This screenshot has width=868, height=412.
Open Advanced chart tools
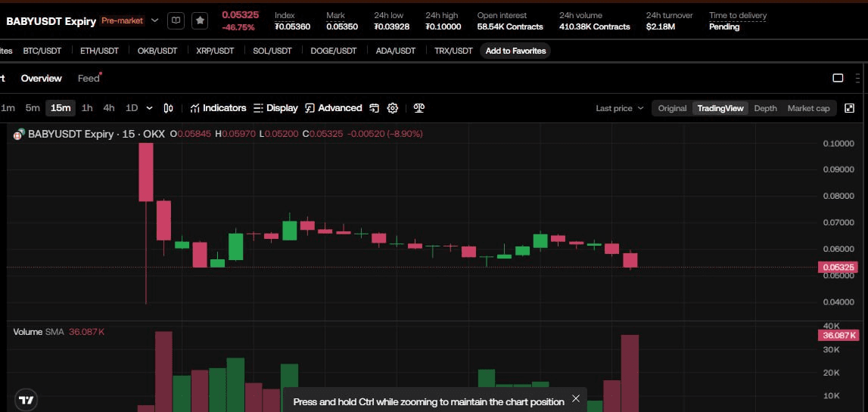[334, 108]
